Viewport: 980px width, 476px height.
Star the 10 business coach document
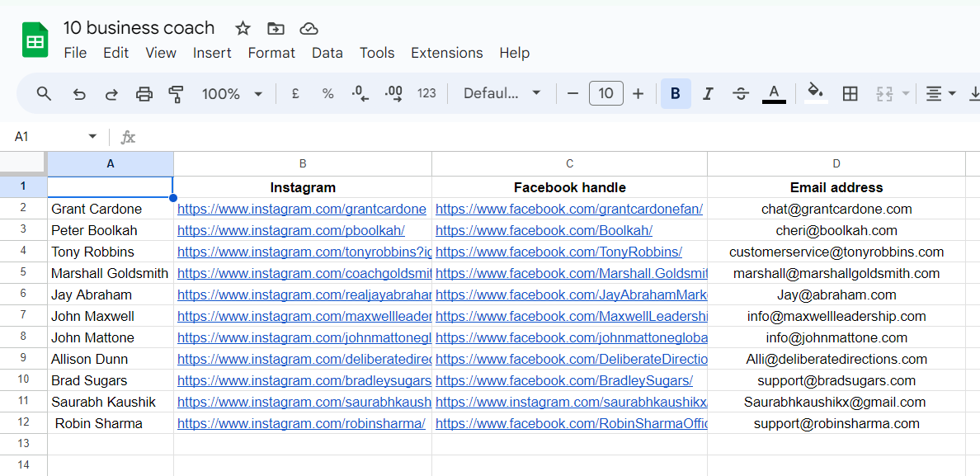click(243, 28)
